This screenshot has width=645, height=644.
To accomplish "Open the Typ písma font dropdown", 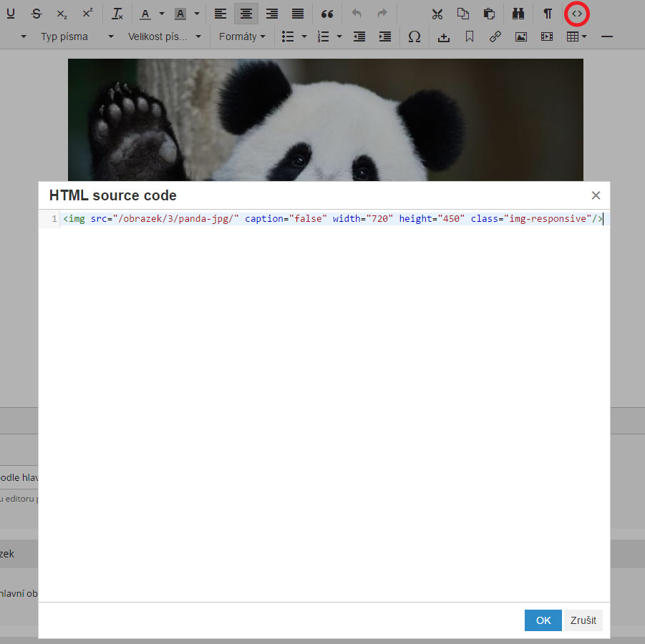I will coord(77,36).
